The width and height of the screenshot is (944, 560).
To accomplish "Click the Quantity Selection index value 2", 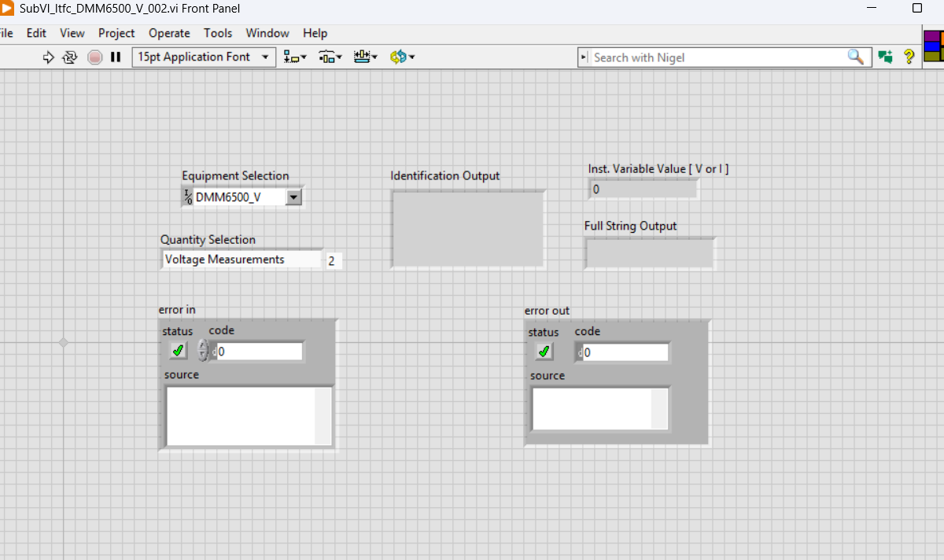I will point(333,261).
